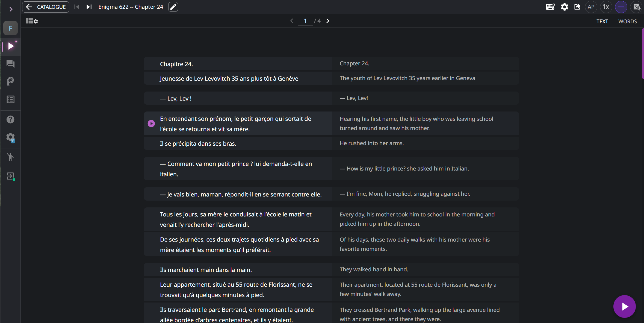Go to next page with right chevron
644x323 pixels.
click(328, 21)
